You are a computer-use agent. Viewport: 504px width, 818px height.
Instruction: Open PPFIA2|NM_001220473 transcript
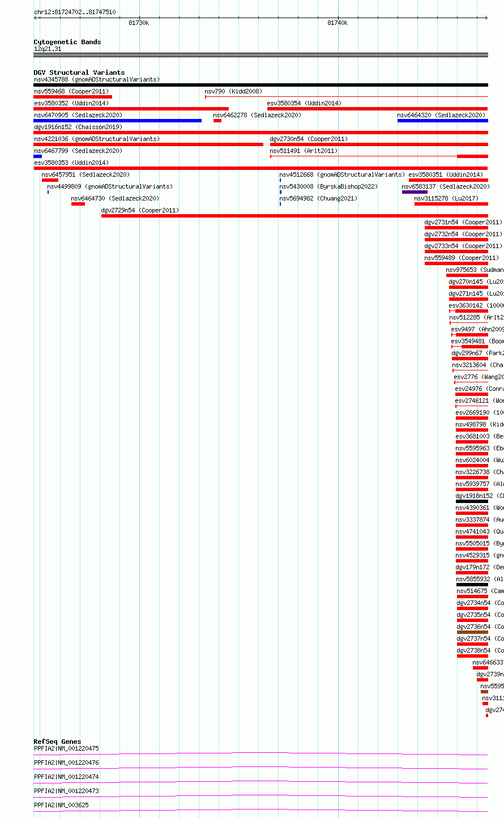[x=66, y=791]
